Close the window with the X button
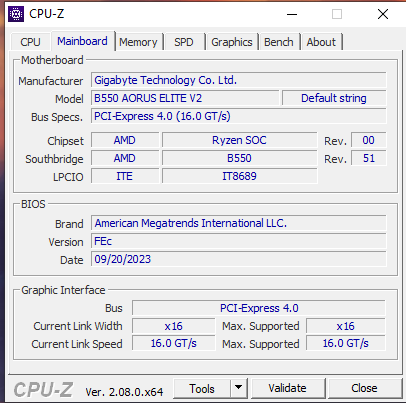The image size is (406, 403). 383,14
